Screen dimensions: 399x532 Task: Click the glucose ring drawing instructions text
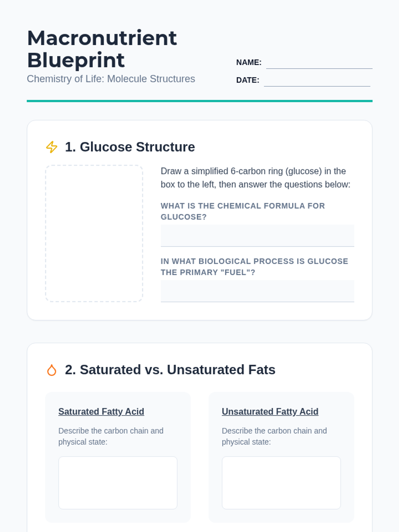255,178
